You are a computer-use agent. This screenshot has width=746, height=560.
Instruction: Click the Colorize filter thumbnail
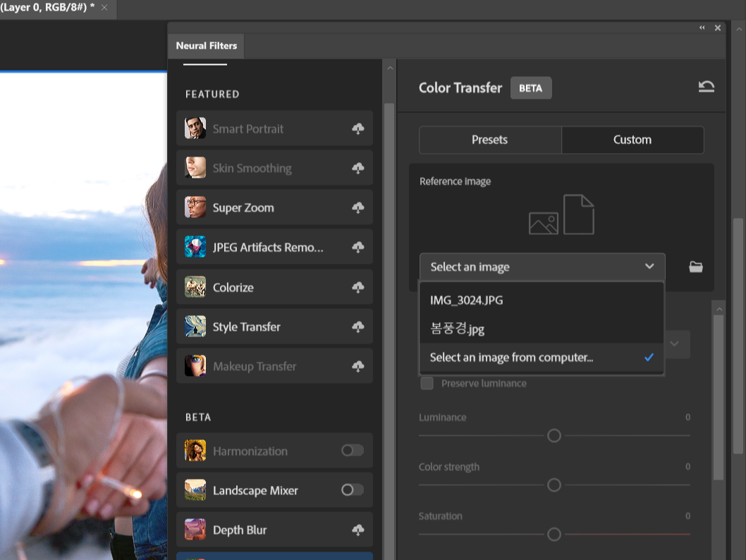(195, 286)
